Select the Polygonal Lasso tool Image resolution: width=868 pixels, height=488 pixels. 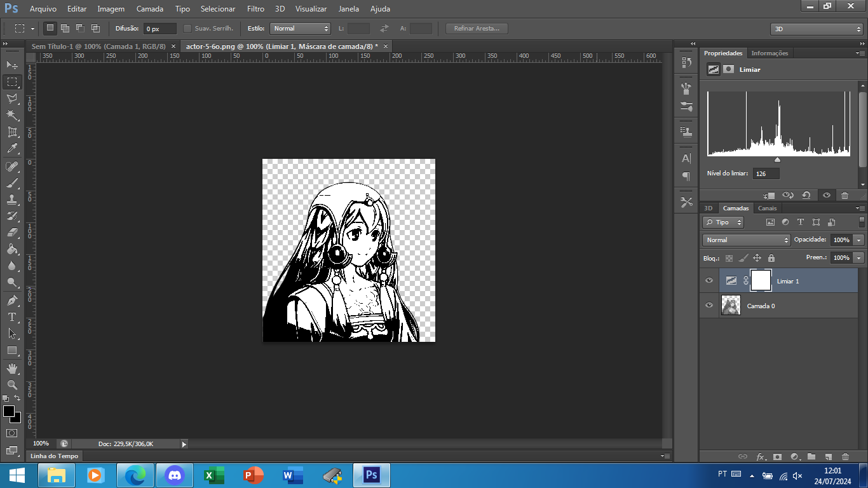click(12, 98)
